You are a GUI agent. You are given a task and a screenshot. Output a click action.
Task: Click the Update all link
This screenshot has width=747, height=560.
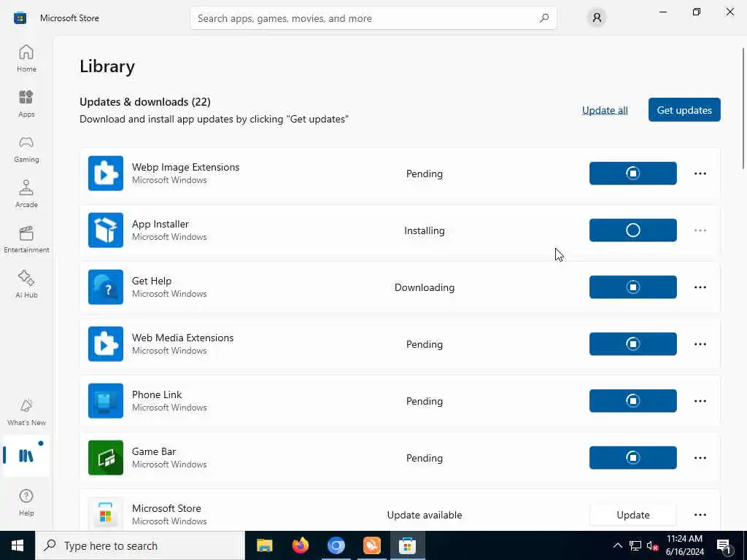(605, 110)
